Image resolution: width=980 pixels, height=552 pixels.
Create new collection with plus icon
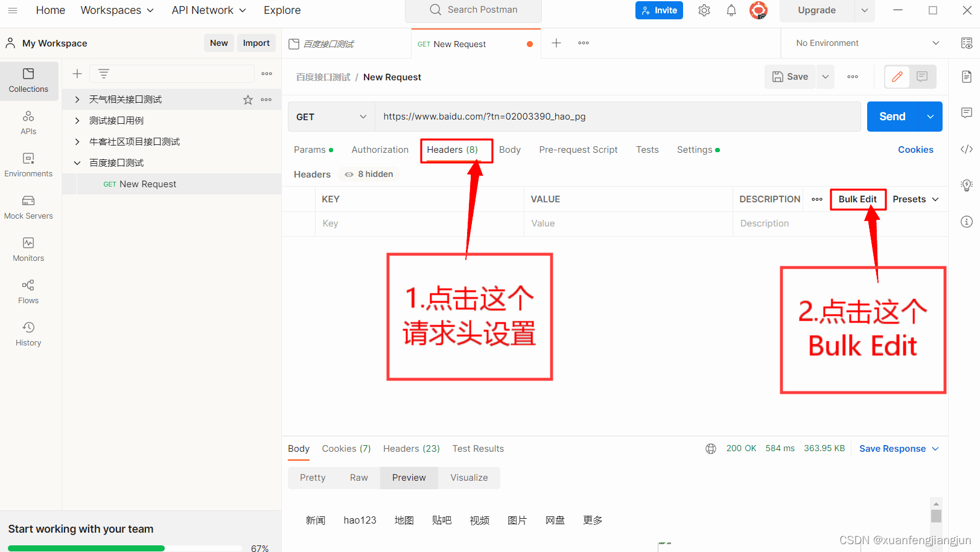coord(77,74)
